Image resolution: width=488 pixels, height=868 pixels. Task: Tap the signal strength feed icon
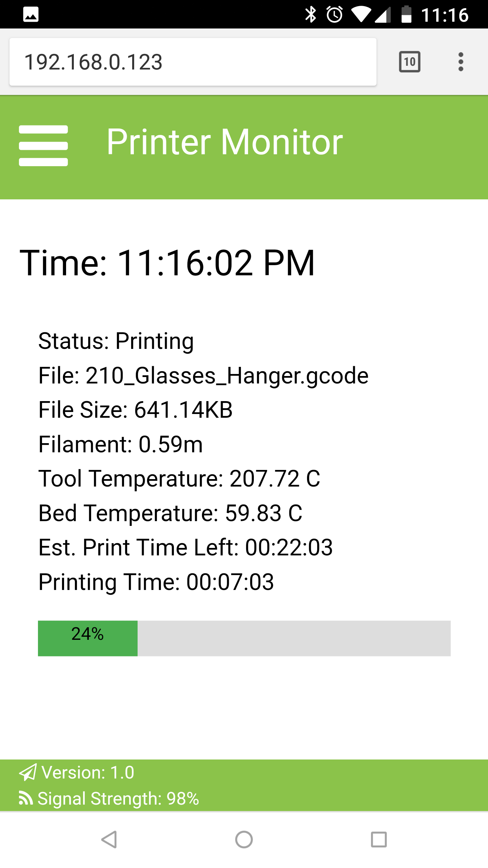click(26, 798)
